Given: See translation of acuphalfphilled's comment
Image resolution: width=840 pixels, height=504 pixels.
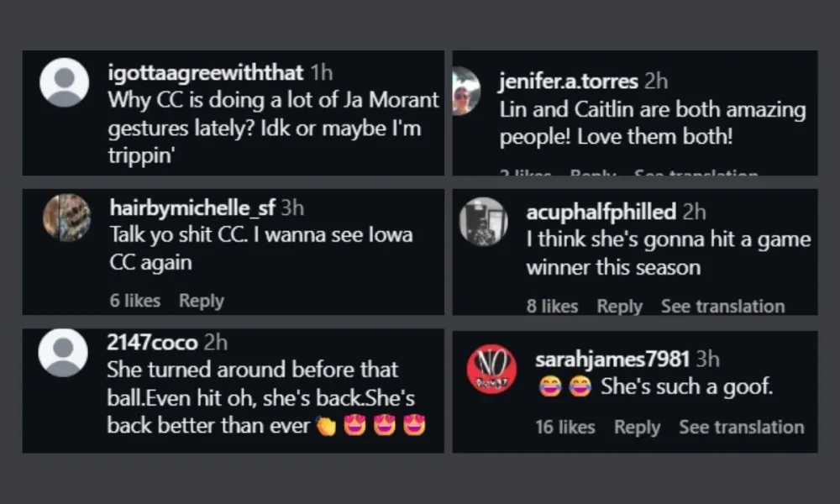Looking at the screenshot, I should click(722, 307).
